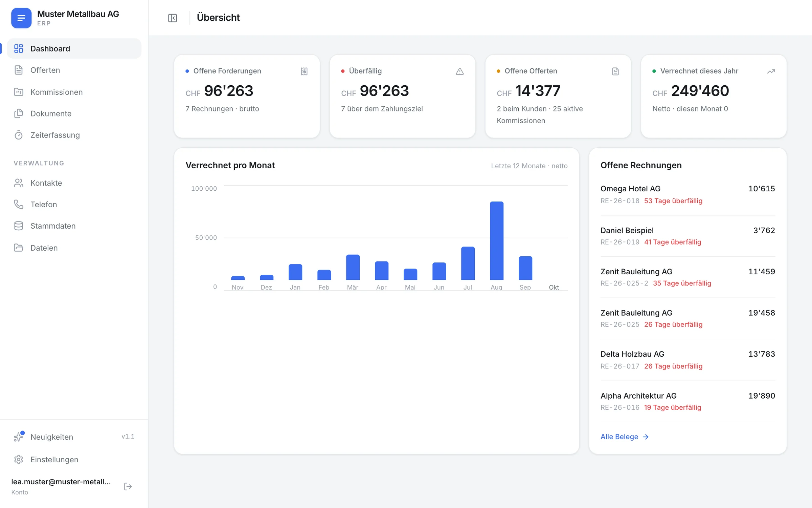
Task: Click the lea.muster account email
Action: point(61,482)
